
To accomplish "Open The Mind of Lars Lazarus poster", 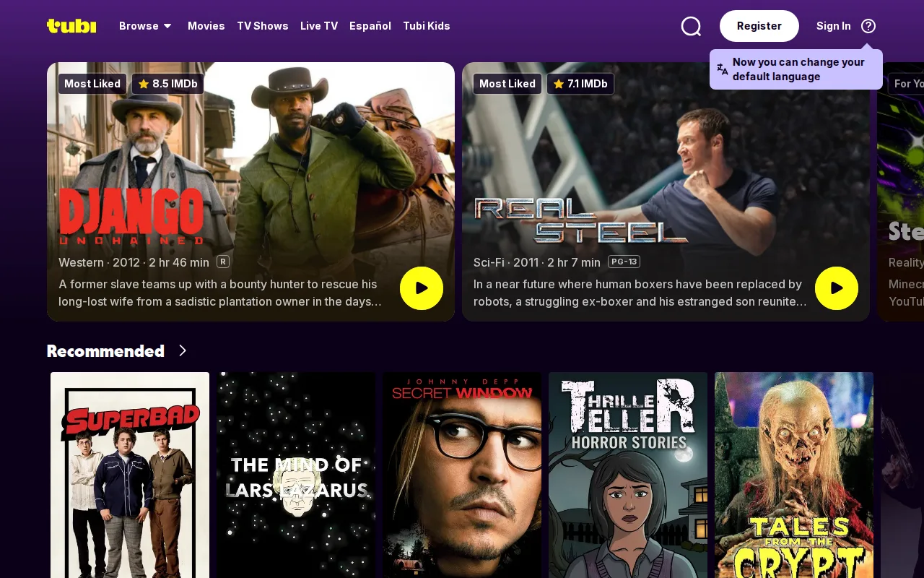I will coord(296,475).
